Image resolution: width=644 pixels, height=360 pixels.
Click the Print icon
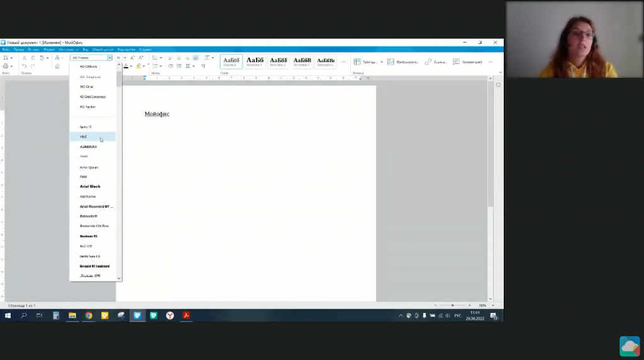tap(5, 66)
